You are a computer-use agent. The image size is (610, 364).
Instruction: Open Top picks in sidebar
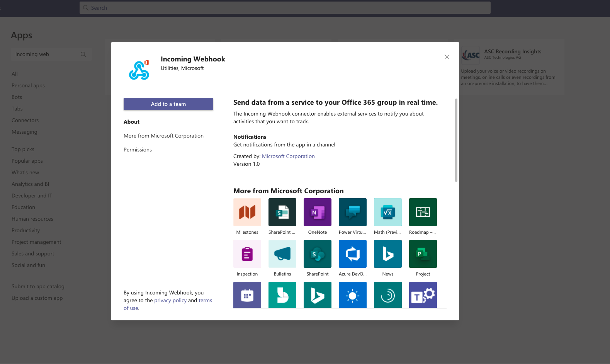(x=23, y=149)
